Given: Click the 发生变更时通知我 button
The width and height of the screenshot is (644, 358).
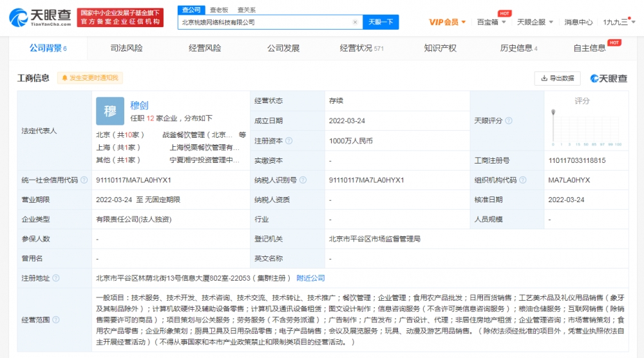Looking at the screenshot, I should click(90, 78).
